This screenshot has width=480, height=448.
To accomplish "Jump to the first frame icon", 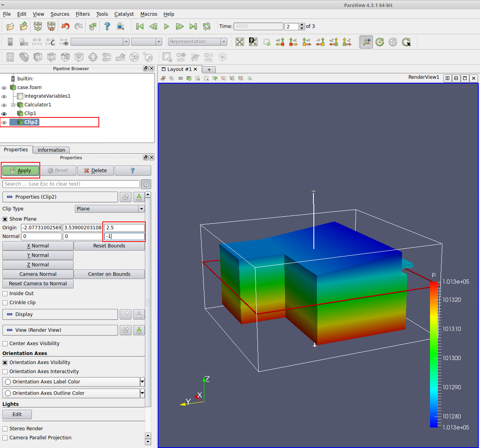I will [x=140, y=26].
